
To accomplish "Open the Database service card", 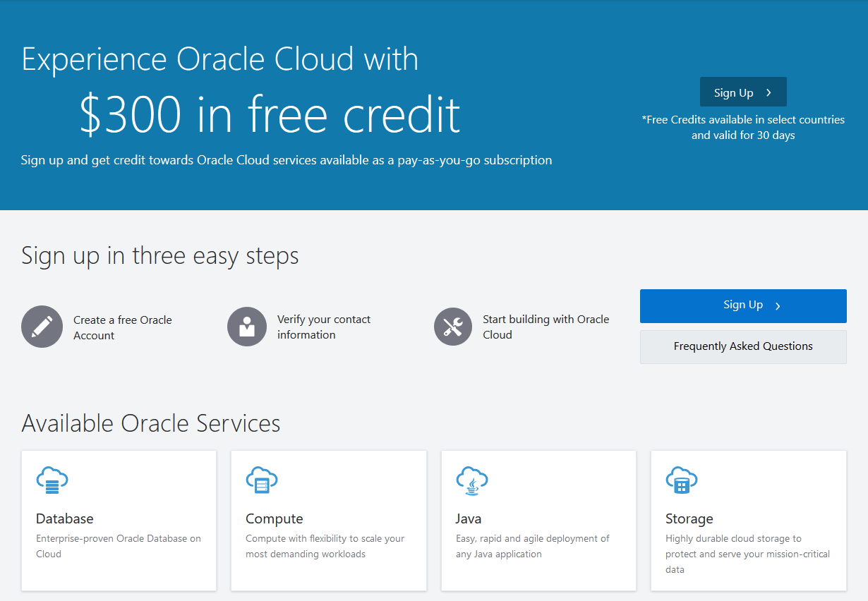I will [119, 520].
